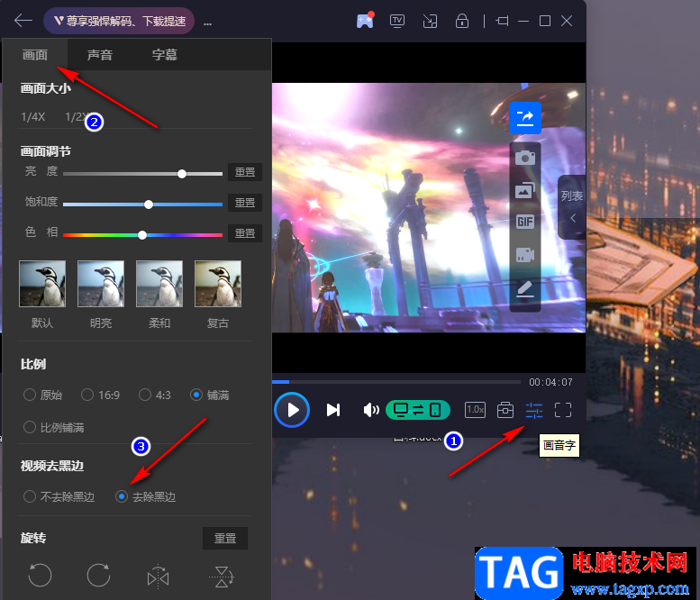The width and height of the screenshot is (700, 600).
Task: Switch to mini window mode icon
Action: click(x=430, y=21)
